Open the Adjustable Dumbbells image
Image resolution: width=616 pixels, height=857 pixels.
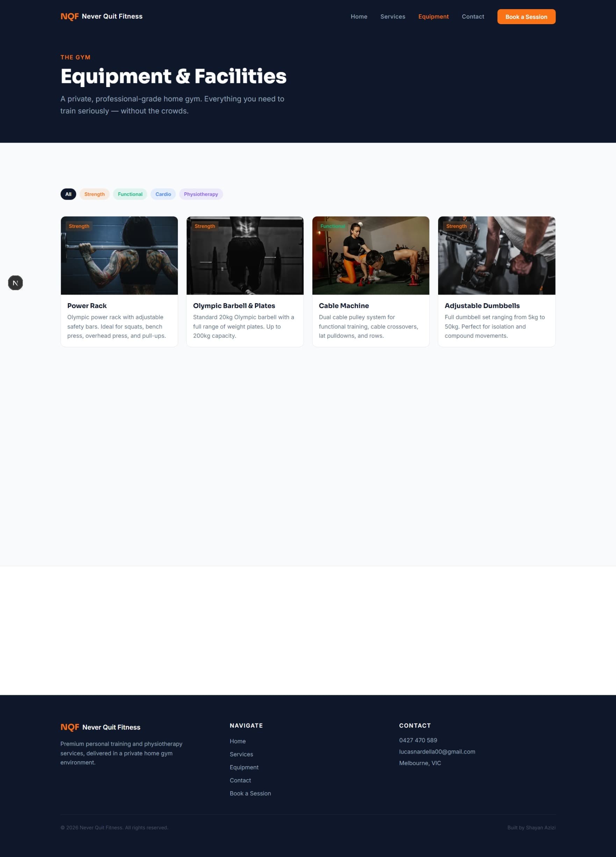point(497,256)
